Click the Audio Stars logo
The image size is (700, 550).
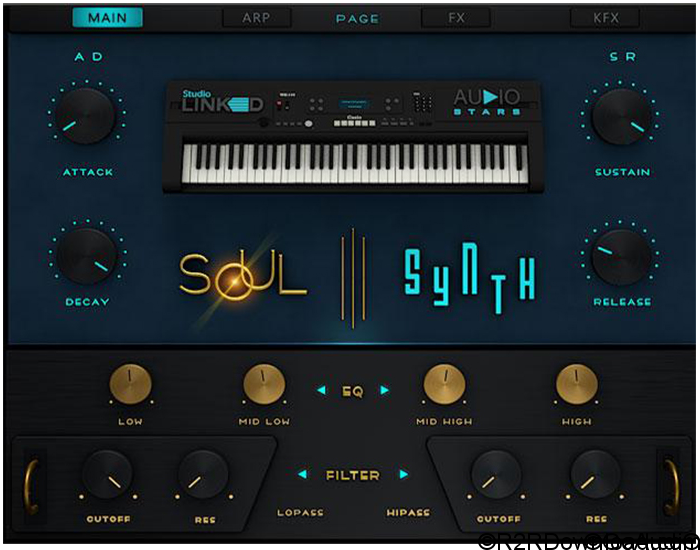click(x=487, y=102)
